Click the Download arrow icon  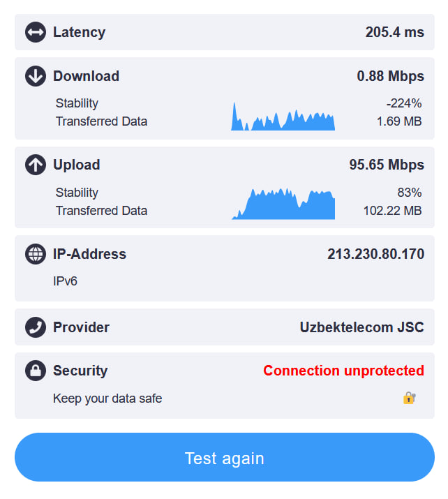(36, 76)
